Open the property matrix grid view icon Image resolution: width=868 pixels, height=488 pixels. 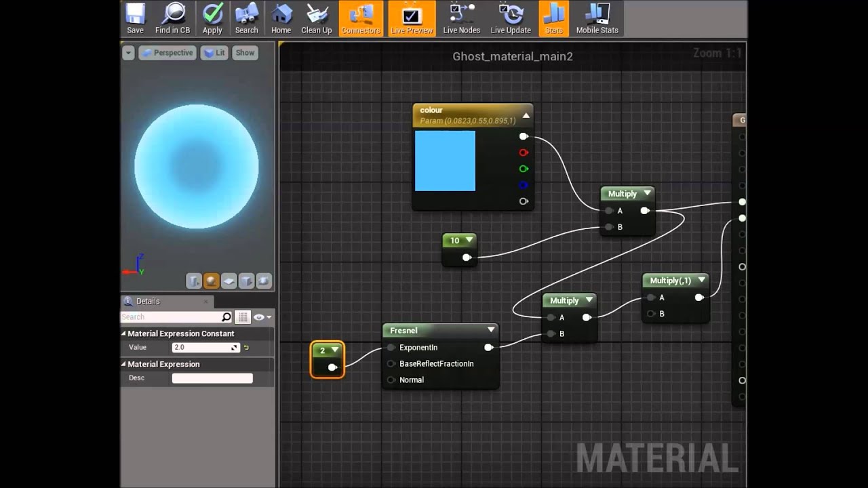pyautogui.click(x=243, y=317)
